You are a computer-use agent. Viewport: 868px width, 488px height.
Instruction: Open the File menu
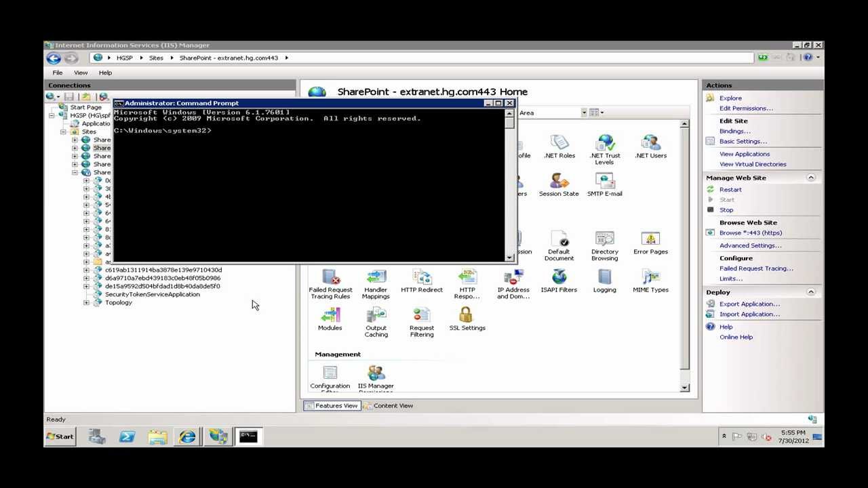tap(58, 73)
